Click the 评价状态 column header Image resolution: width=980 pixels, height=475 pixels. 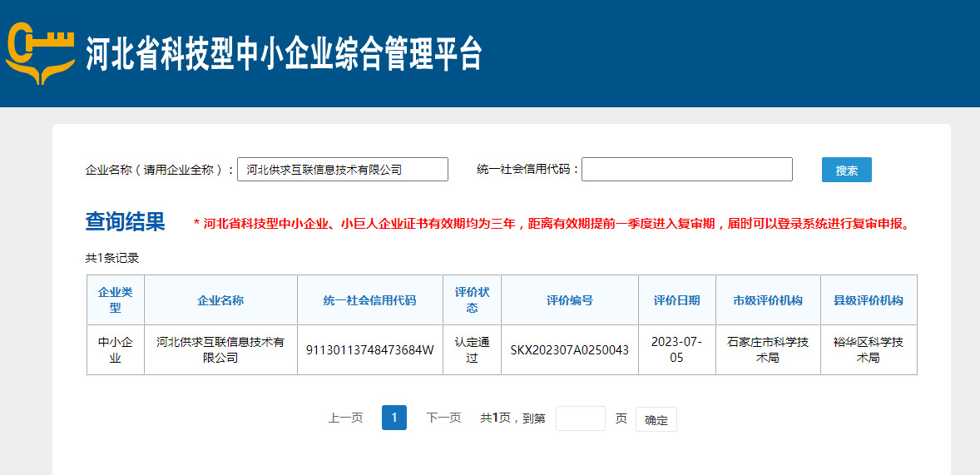coord(472,300)
